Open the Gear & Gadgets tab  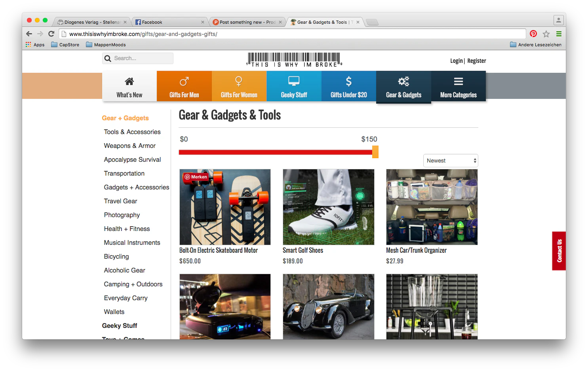[x=403, y=87]
